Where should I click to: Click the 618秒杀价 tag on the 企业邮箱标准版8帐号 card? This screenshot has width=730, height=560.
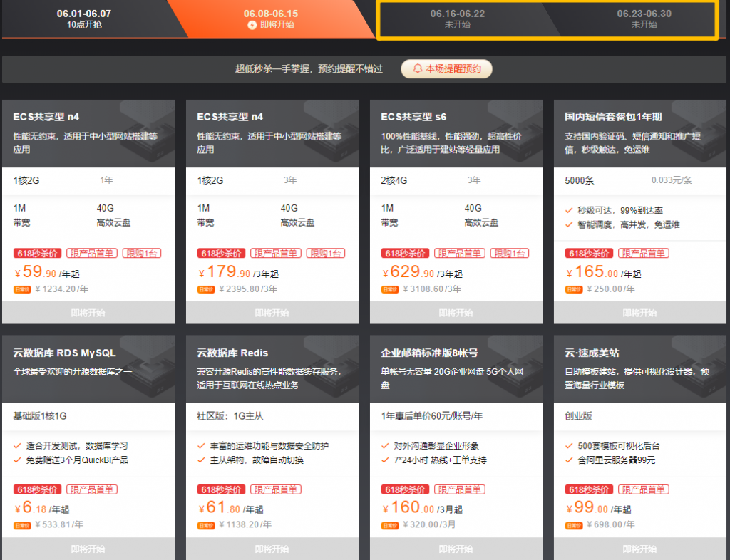(405, 489)
